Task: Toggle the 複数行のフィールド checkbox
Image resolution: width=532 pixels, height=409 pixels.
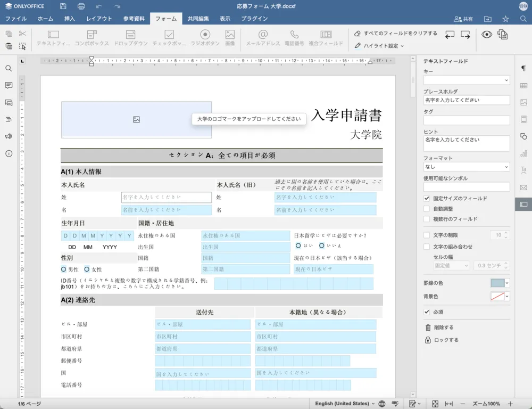Action: 427,219
